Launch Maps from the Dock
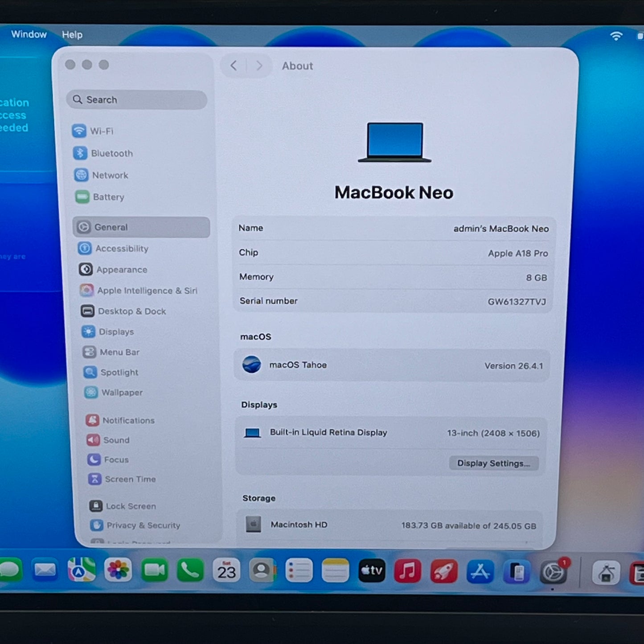The width and height of the screenshot is (644, 644). click(82, 570)
